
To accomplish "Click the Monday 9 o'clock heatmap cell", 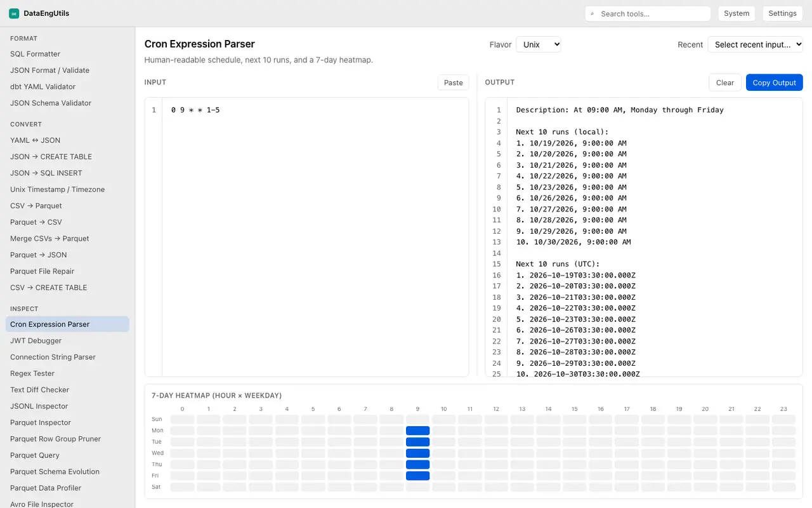I will coord(418,431).
